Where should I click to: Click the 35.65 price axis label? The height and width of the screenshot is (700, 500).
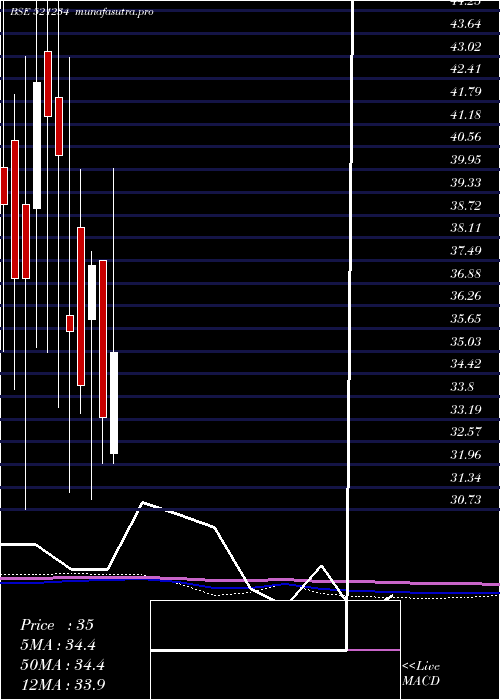coord(466,319)
